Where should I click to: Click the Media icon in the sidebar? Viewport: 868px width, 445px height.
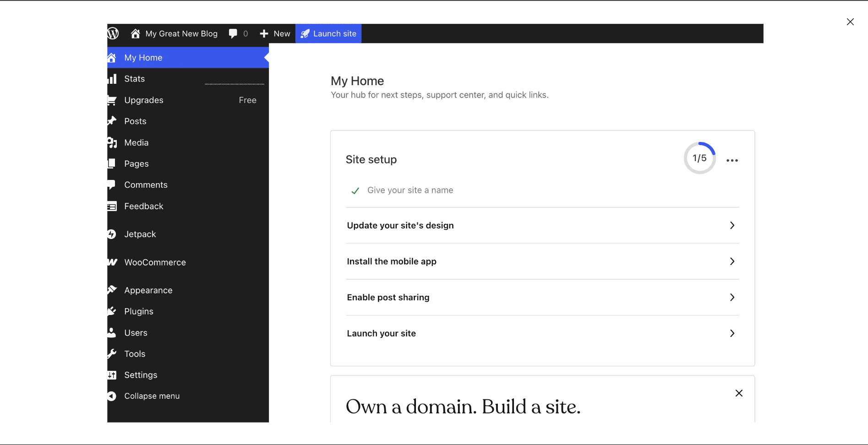pos(112,142)
